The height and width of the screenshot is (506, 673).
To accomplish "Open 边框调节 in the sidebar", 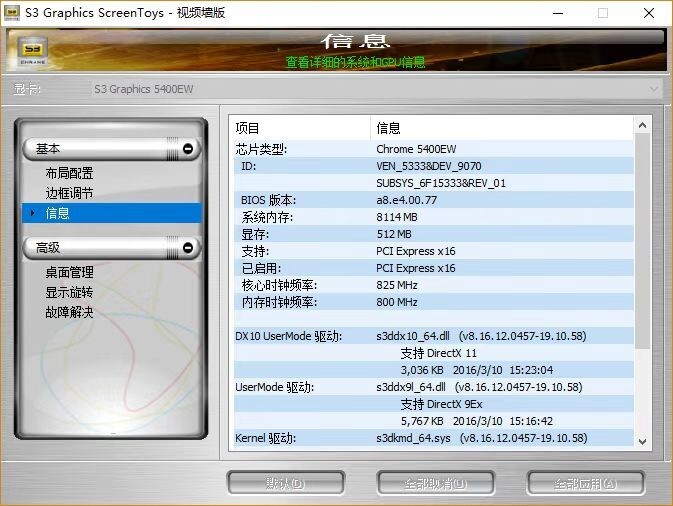I will click(69, 193).
